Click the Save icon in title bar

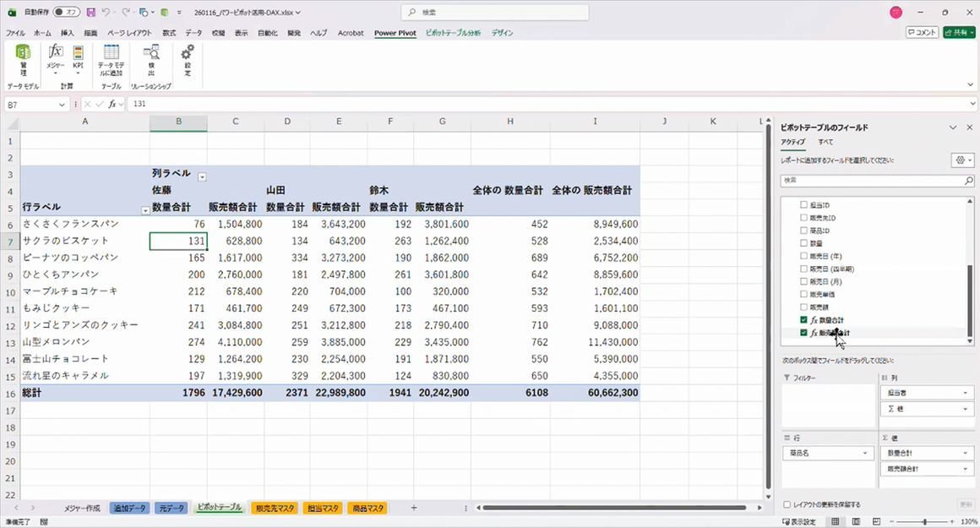coord(91,12)
